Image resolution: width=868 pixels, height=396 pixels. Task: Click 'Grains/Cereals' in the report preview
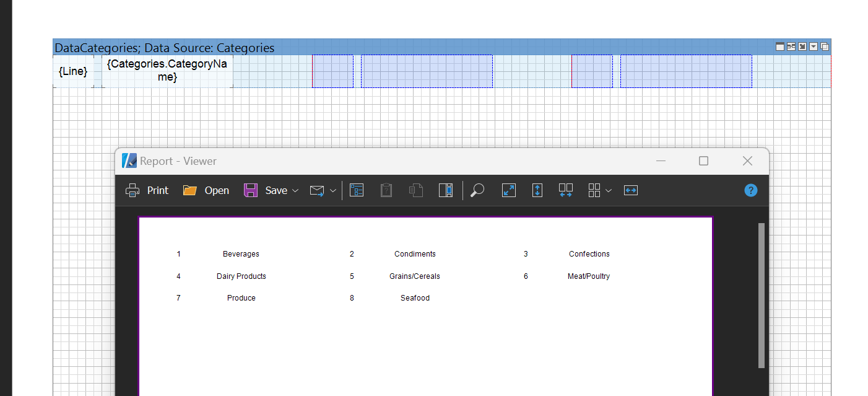415,276
